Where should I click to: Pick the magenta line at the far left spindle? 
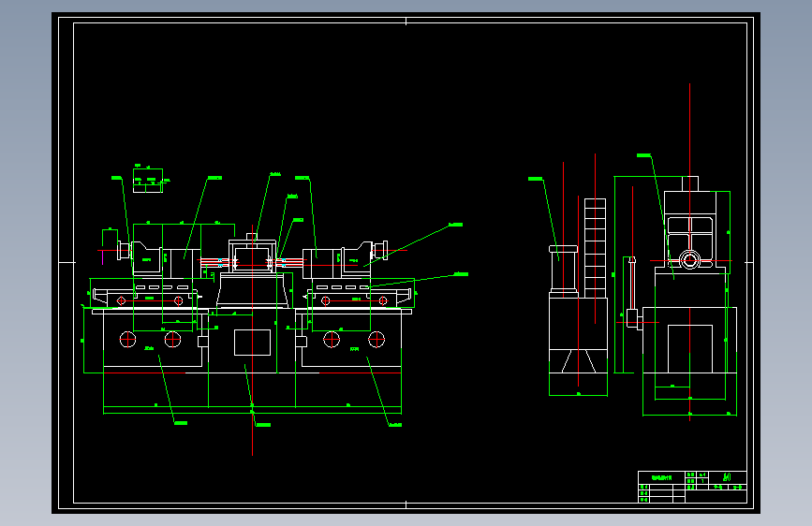click(102, 256)
